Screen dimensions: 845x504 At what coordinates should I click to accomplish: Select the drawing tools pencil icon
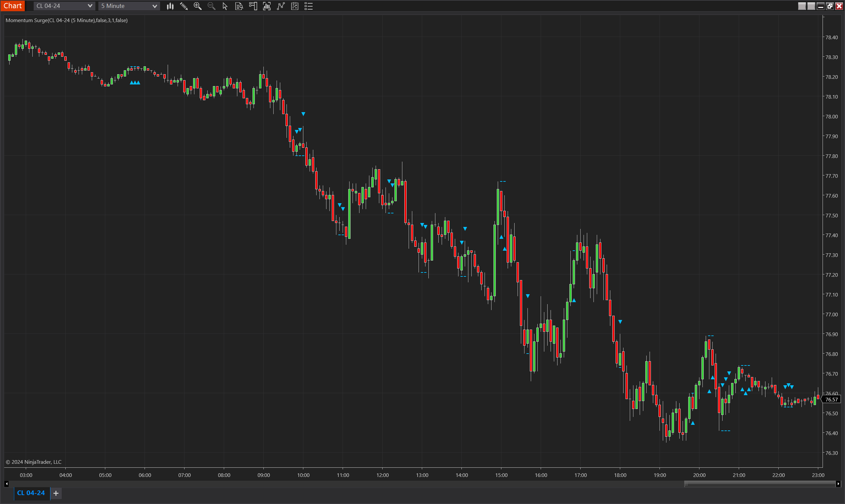[x=184, y=6]
